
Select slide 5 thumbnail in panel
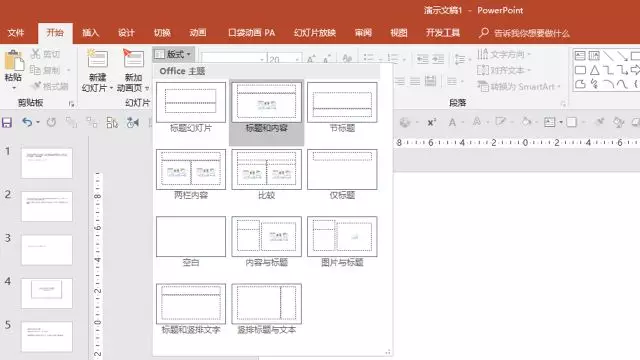[47, 337]
